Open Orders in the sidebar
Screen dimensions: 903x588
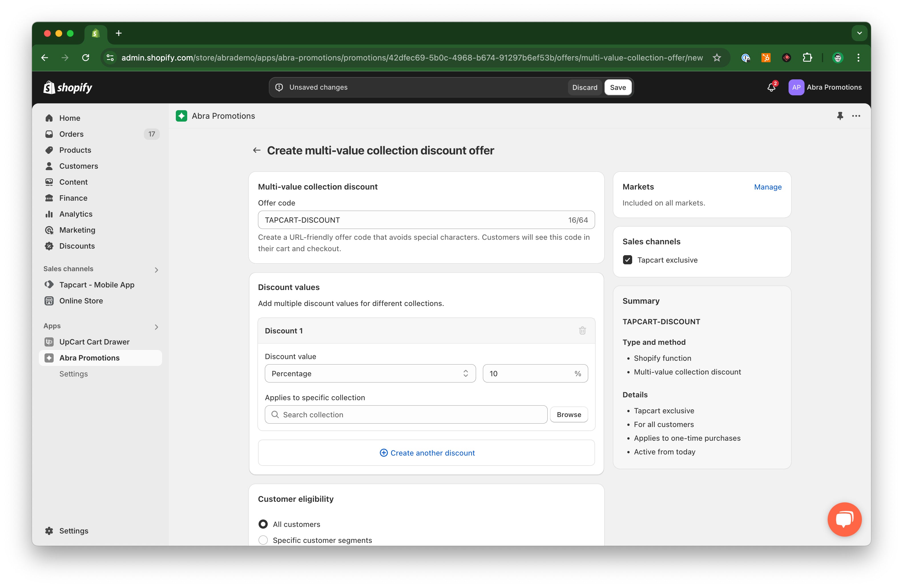(x=100, y=134)
